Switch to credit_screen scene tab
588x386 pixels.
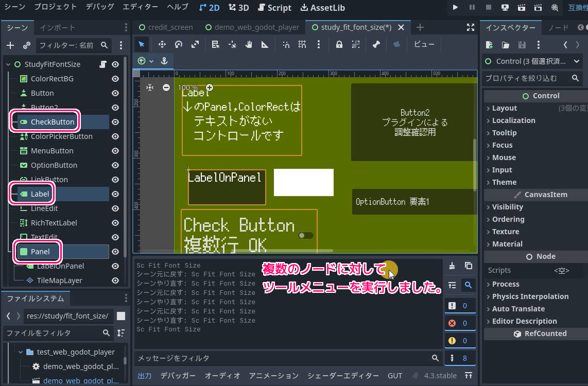pos(166,27)
